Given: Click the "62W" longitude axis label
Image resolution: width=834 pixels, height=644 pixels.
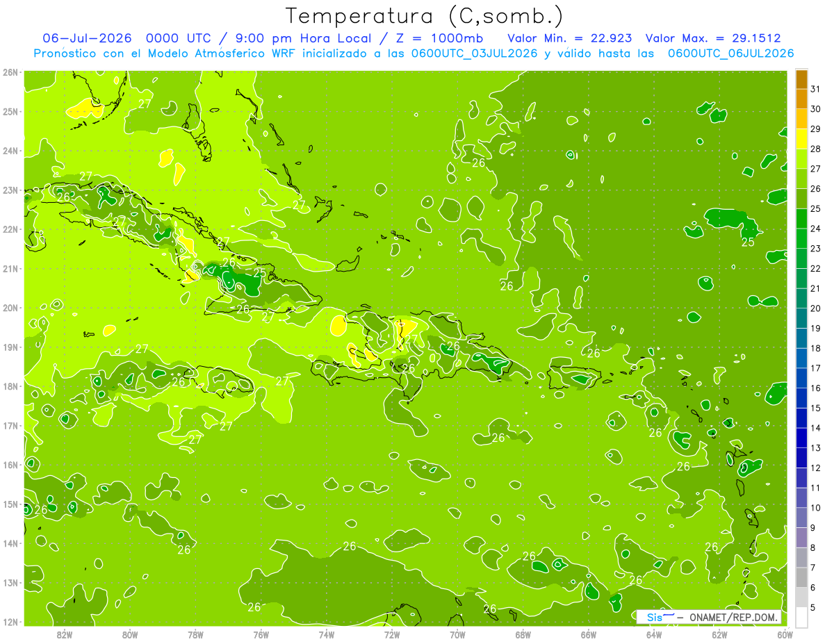Looking at the screenshot, I should pyautogui.click(x=719, y=634).
